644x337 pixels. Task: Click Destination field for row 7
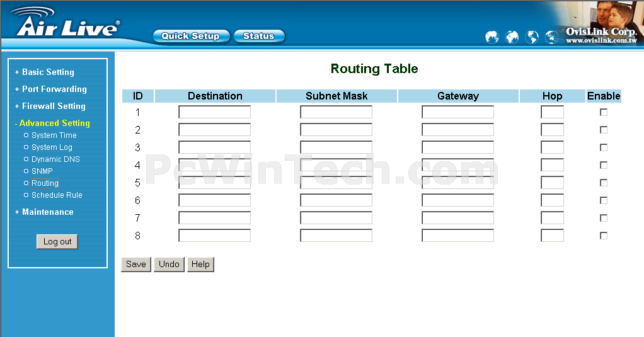pyautogui.click(x=214, y=218)
